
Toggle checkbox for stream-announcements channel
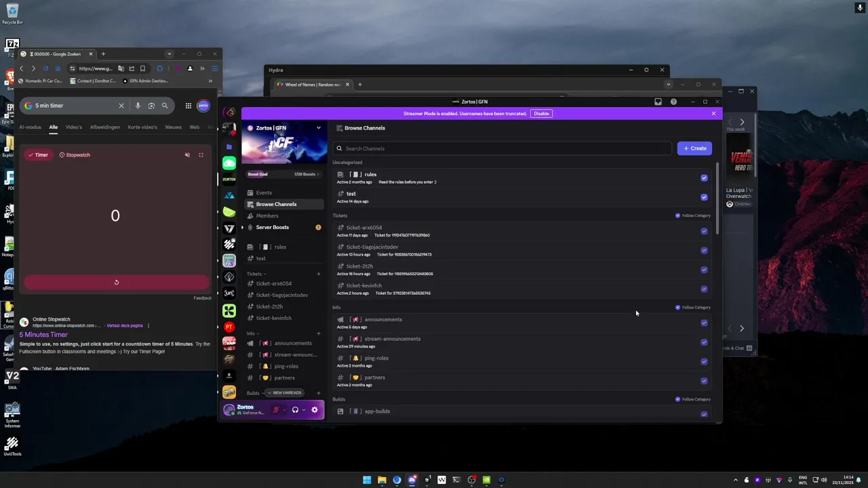(x=704, y=342)
